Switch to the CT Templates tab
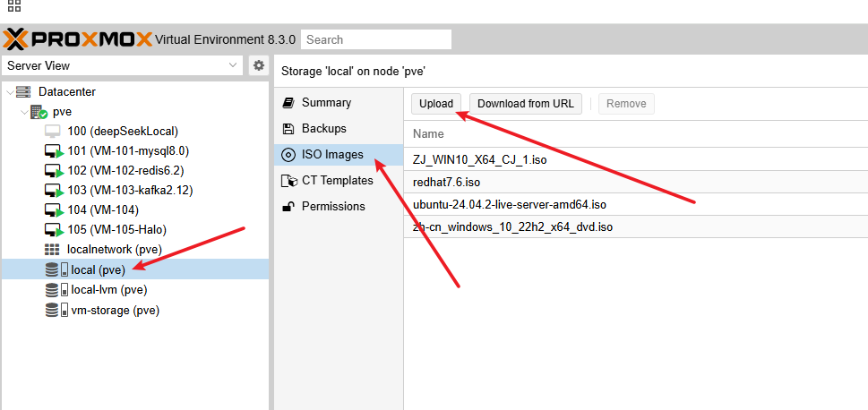This screenshot has height=410, width=868. [x=337, y=180]
